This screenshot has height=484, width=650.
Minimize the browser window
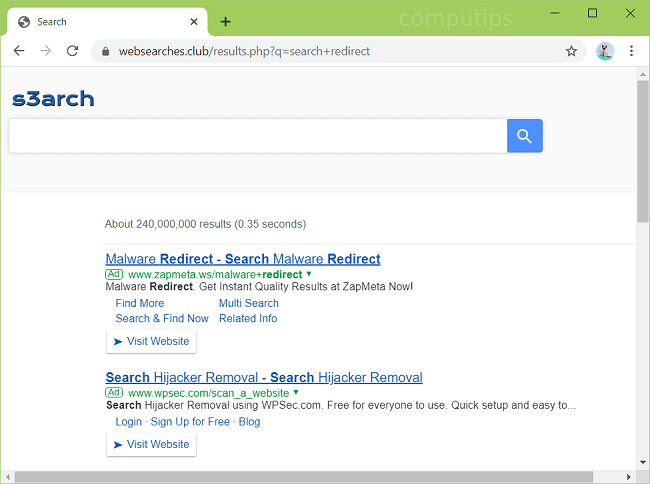(555, 13)
